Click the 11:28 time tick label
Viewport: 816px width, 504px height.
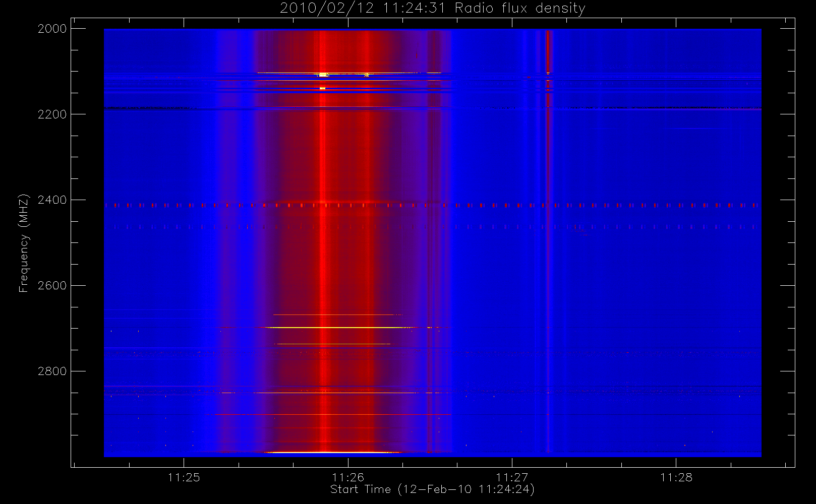coord(676,477)
